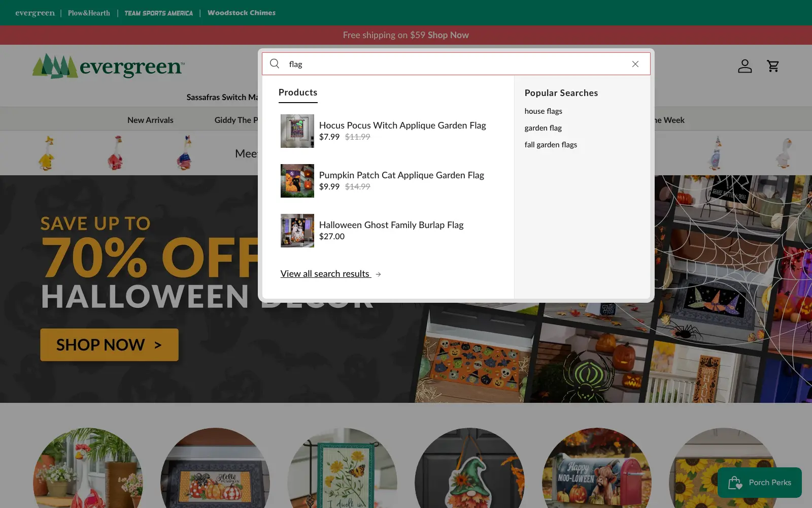
Task: Open the pumpkin doormat category circle
Action: pos(215,468)
